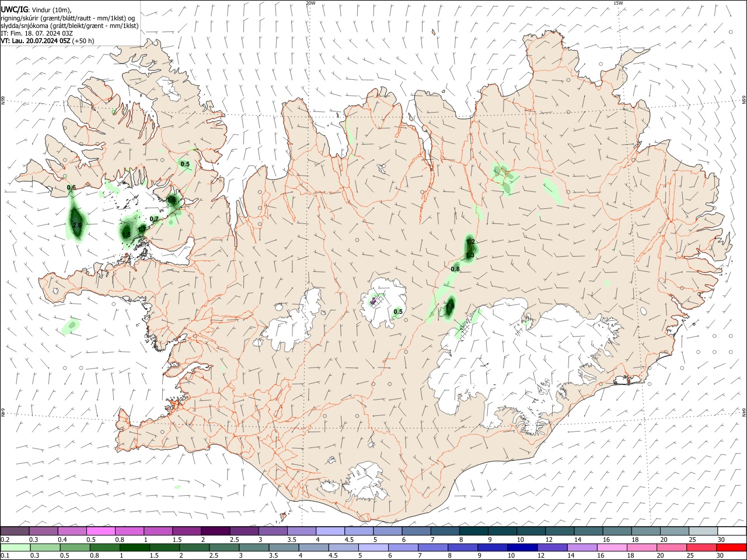Viewport: 747px width, 560px height.
Task: Click the 0.5 value beside Hofsjökull glacier
Action: (398, 311)
